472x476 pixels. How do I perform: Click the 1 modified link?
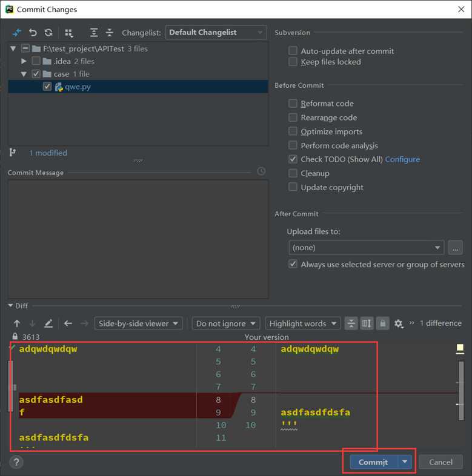click(48, 153)
